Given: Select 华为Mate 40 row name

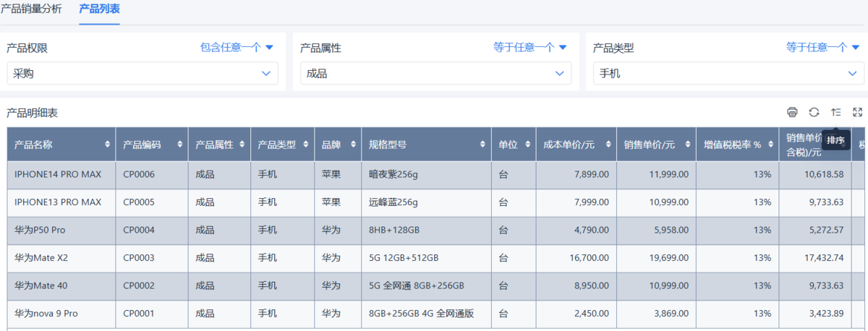Looking at the screenshot, I should coord(41,285).
